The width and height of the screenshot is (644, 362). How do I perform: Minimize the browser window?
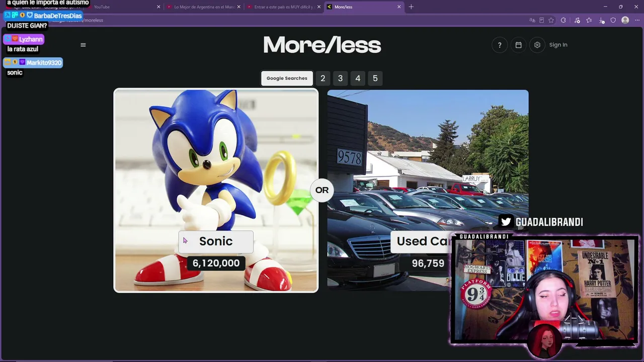coord(605,7)
